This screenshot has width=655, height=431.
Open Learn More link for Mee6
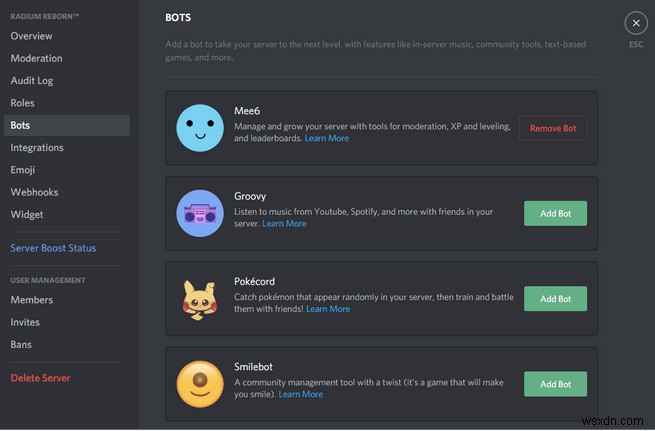pos(327,139)
